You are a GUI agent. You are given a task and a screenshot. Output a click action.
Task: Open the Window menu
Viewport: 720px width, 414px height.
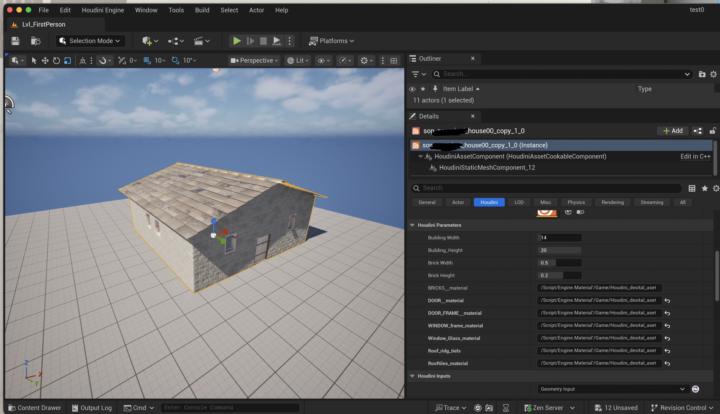[x=146, y=10]
